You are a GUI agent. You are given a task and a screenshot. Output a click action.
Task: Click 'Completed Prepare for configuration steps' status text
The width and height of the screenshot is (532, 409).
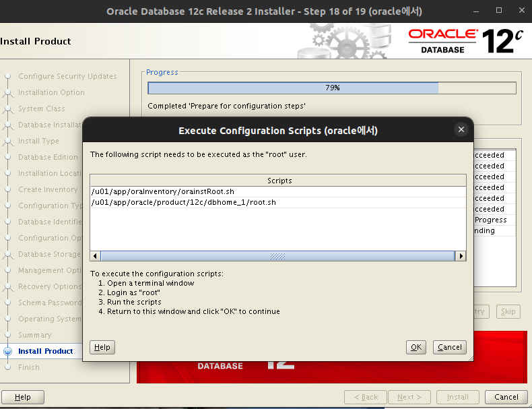point(227,106)
